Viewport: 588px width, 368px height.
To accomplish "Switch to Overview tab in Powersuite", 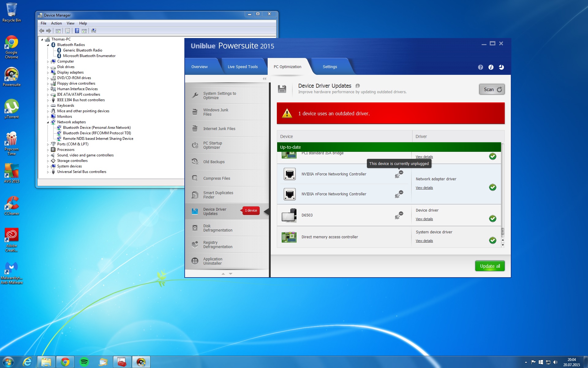I will coord(199,67).
